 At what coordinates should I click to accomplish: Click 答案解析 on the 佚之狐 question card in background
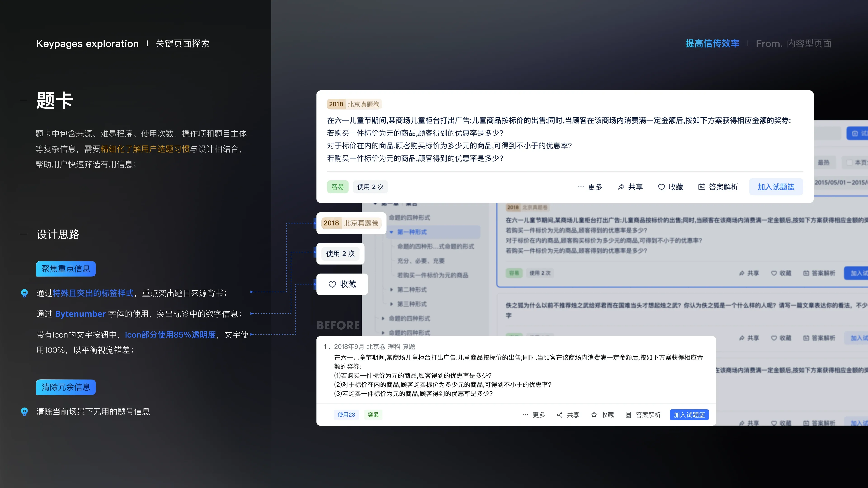tap(819, 338)
